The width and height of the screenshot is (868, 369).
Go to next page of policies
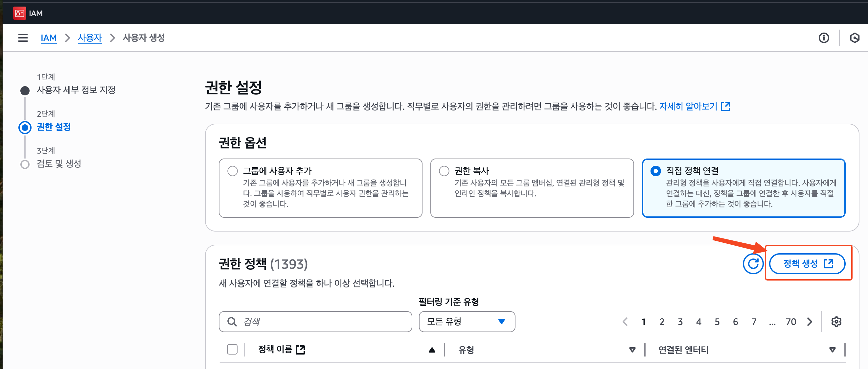coord(810,321)
